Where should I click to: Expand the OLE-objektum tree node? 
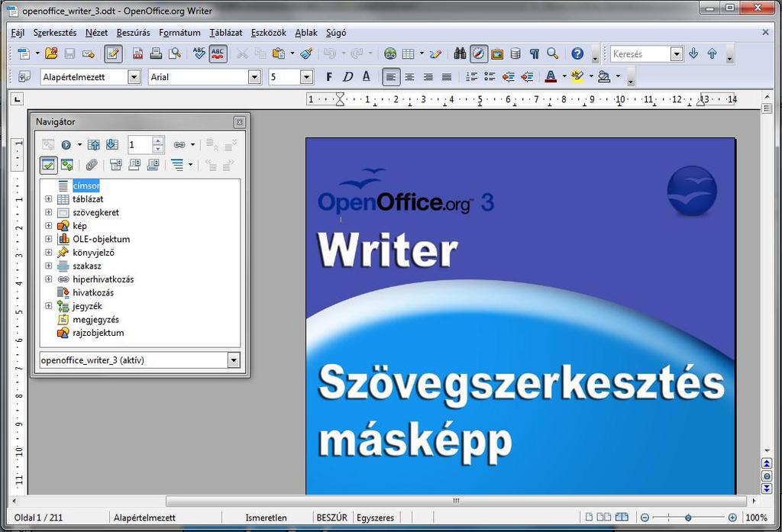click(48, 239)
